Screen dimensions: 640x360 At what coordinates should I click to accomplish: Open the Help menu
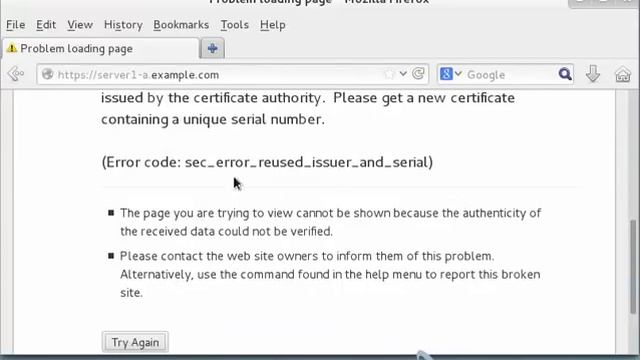tap(273, 25)
